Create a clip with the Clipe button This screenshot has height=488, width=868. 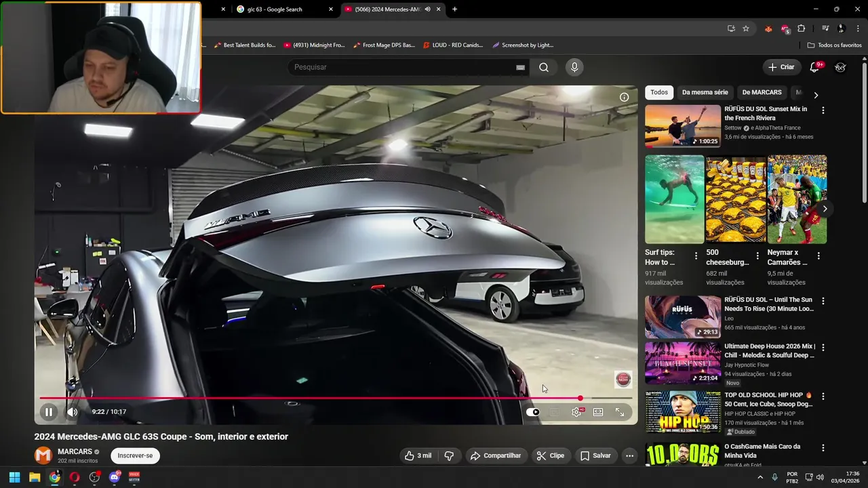(550, 455)
